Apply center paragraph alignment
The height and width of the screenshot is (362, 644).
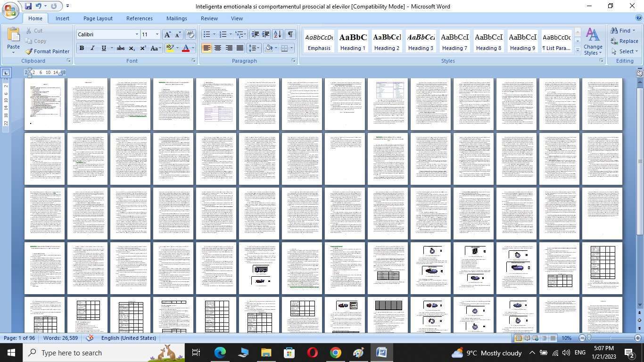[218, 48]
